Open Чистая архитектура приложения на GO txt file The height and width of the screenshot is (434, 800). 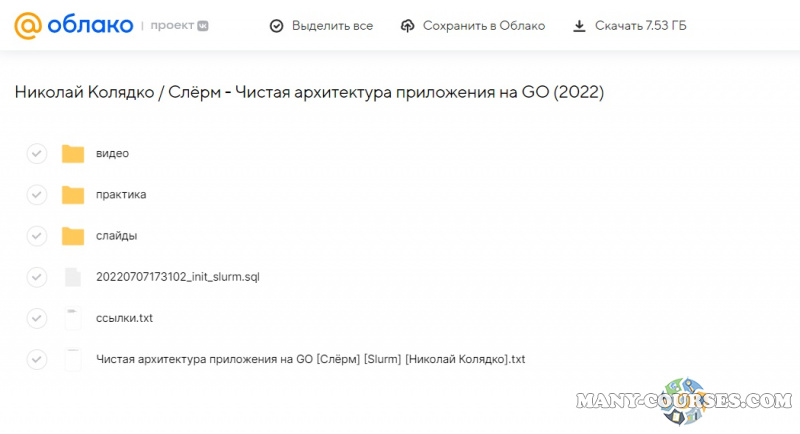(x=310, y=359)
